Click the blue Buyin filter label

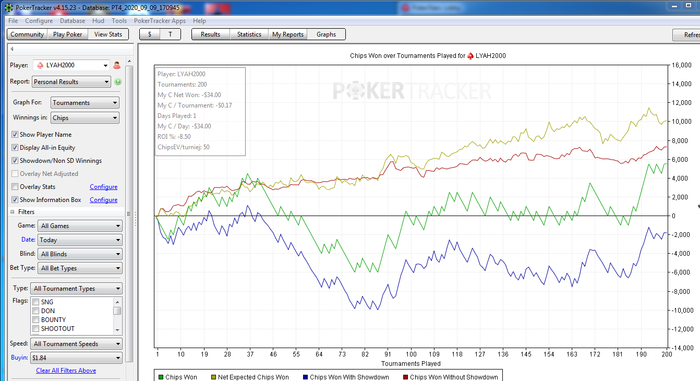point(19,358)
